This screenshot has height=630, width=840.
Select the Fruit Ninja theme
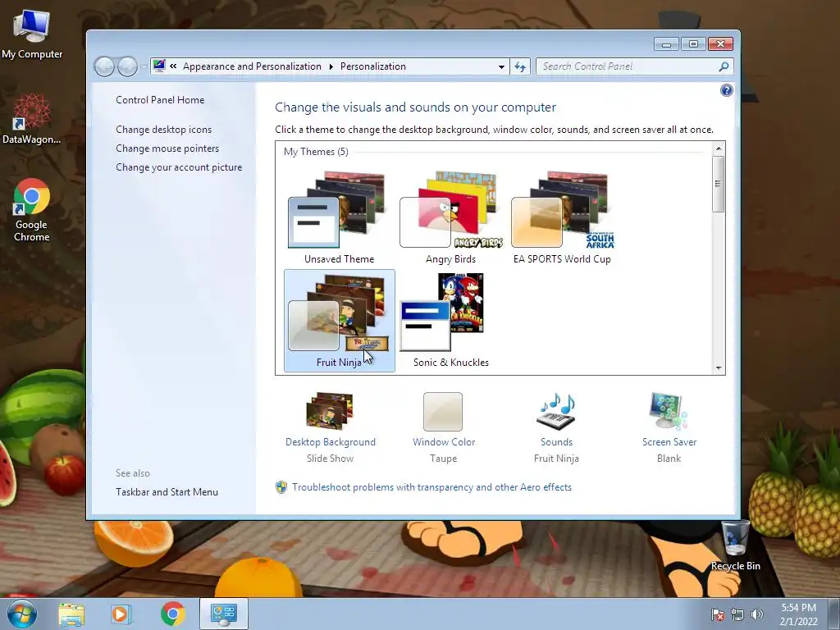(339, 321)
